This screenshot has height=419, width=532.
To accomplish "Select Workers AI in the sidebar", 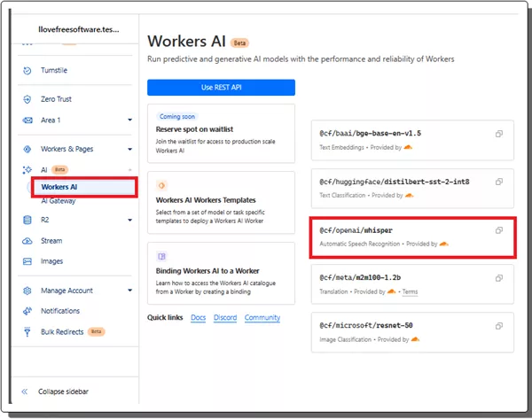I will pos(84,187).
